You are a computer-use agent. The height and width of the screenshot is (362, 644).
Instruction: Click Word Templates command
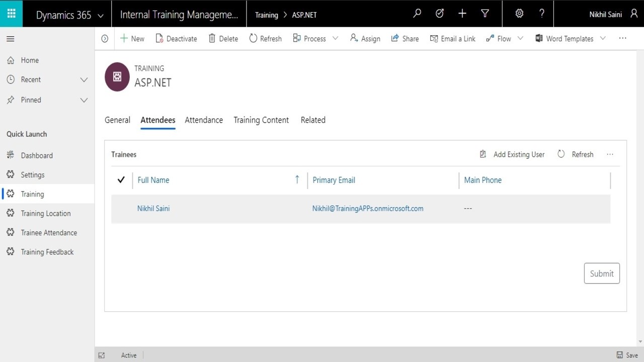pyautogui.click(x=564, y=39)
